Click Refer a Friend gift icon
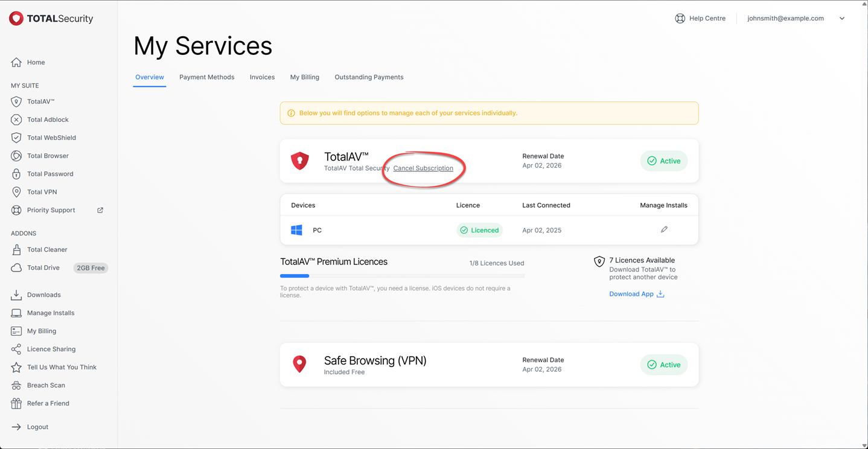 16,403
